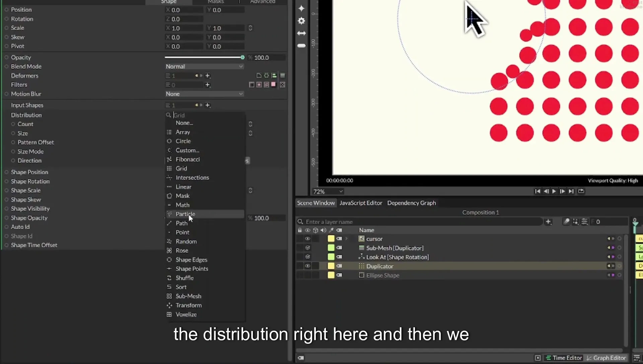Screen dimensions: 643x364
Task: Click the Scale link stepper arrows
Action: tap(250, 28)
